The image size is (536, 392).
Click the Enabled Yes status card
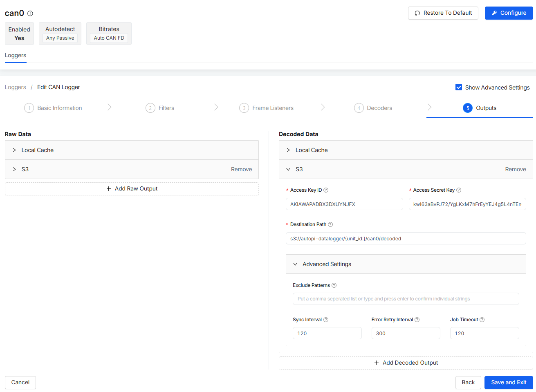(x=20, y=34)
